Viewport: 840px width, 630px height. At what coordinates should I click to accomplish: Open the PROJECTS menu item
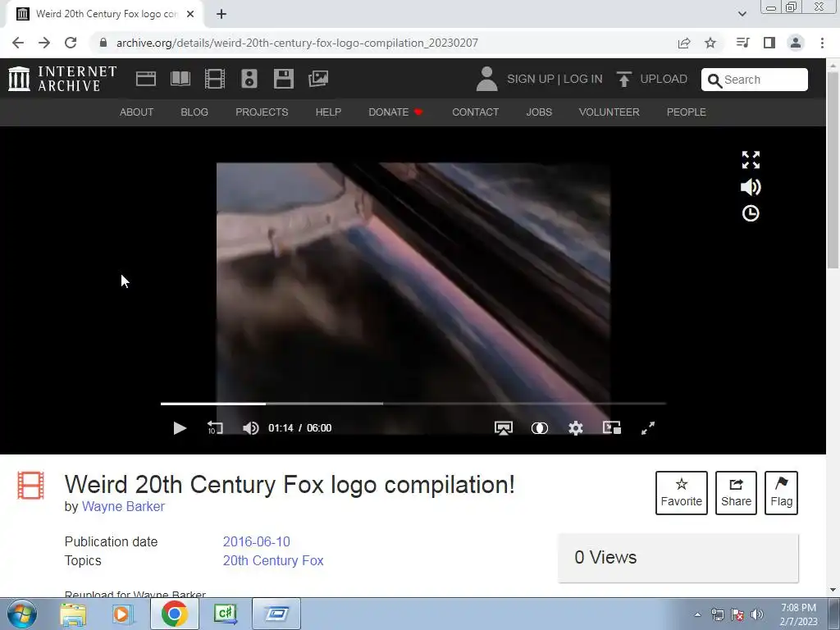pyautogui.click(x=262, y=112)
